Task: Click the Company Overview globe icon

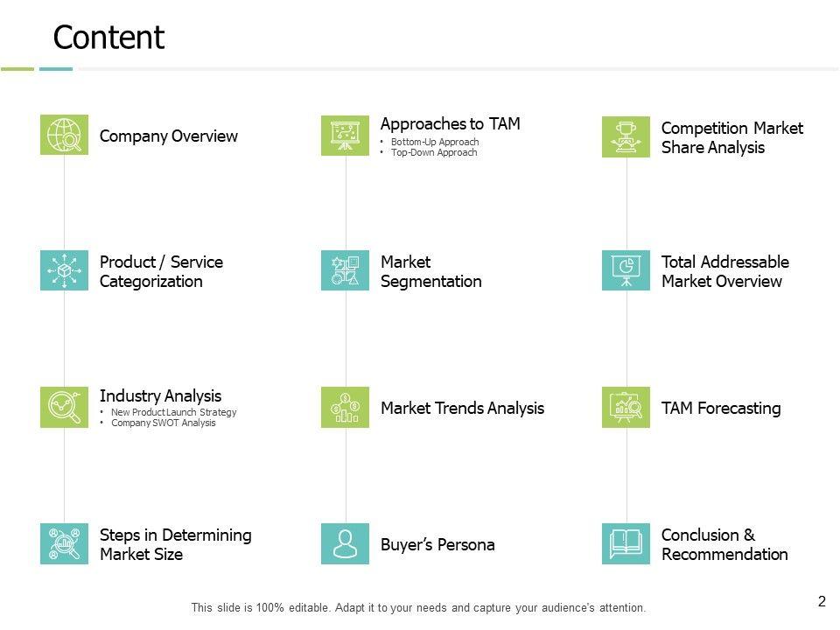Action: [65, 136]
